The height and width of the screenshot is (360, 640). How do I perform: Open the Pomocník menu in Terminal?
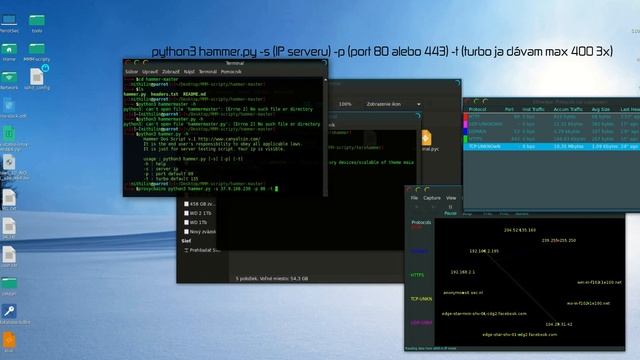(x=231, y=72)
